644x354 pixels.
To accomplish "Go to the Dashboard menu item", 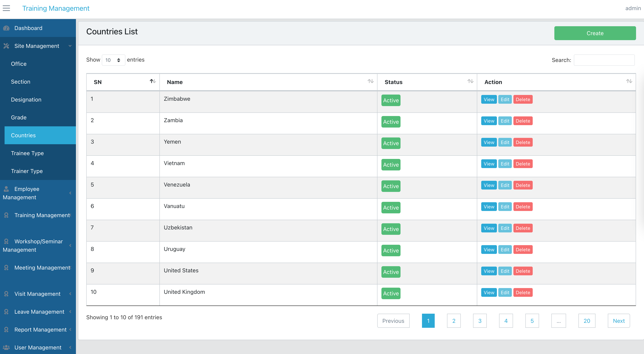I will click(x=38, y=28).
